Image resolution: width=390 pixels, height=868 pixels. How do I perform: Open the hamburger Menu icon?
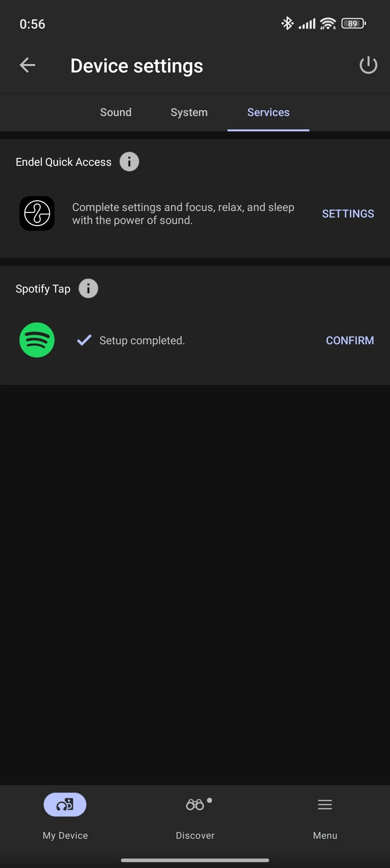325,805
